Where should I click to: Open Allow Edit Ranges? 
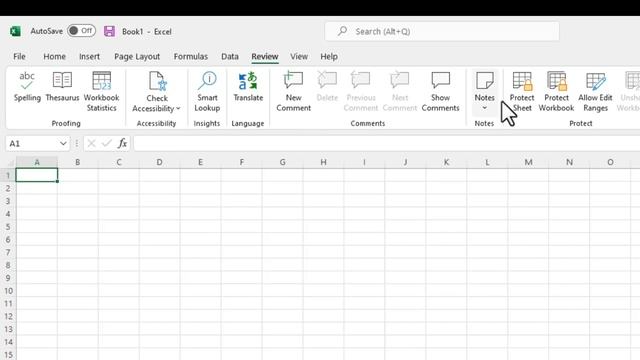(595, 91)
